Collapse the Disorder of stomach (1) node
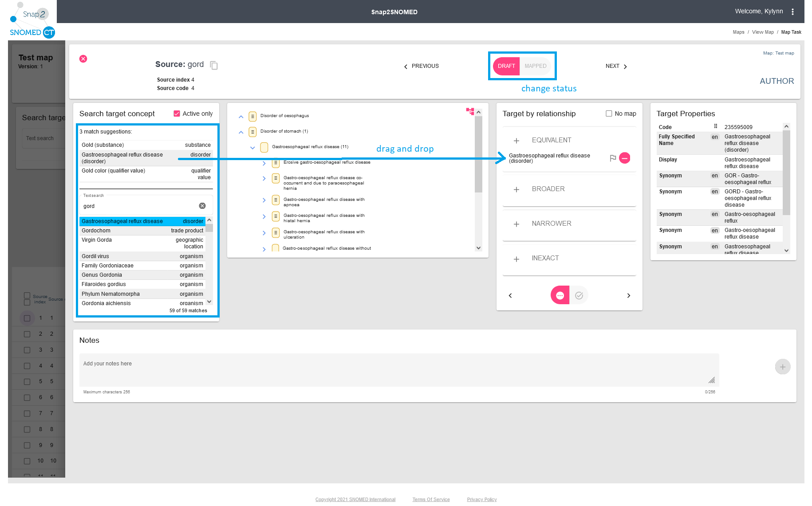The width and height of the screenshot is (812, 506). 241,132
